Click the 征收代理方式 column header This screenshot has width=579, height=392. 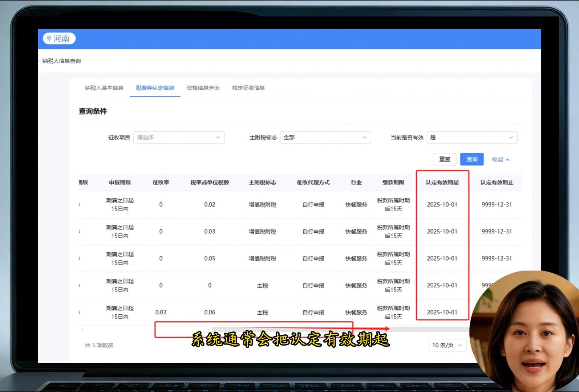click(313, 183)
